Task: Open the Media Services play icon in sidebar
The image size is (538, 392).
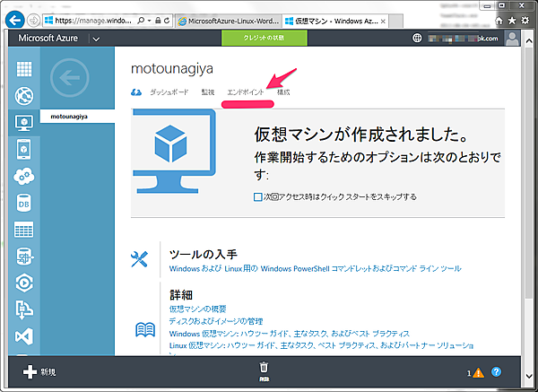Action: [24, 283]
